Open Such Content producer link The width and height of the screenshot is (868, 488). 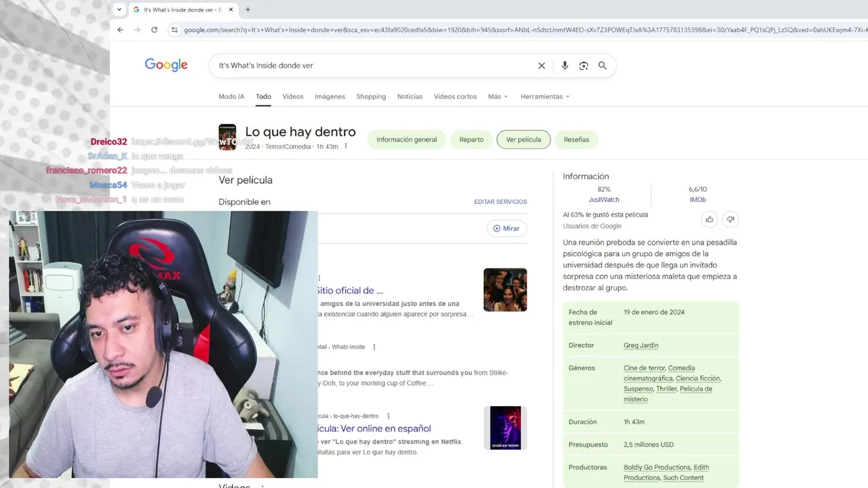point(684,478)
